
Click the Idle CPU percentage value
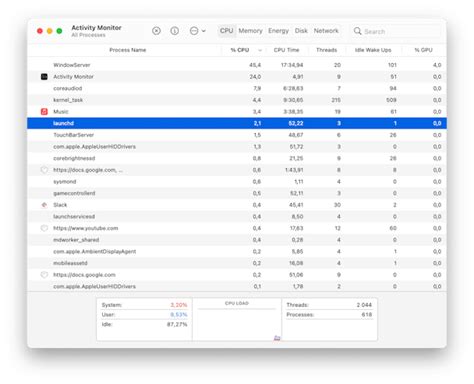[x=177, y=324]
